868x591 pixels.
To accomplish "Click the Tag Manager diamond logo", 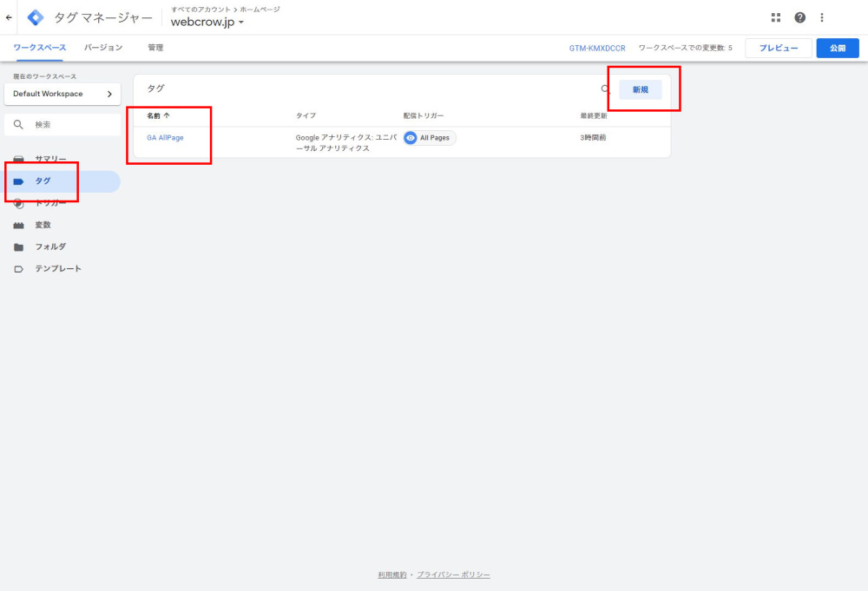I will pyautogui.click(x=36, y=17).
